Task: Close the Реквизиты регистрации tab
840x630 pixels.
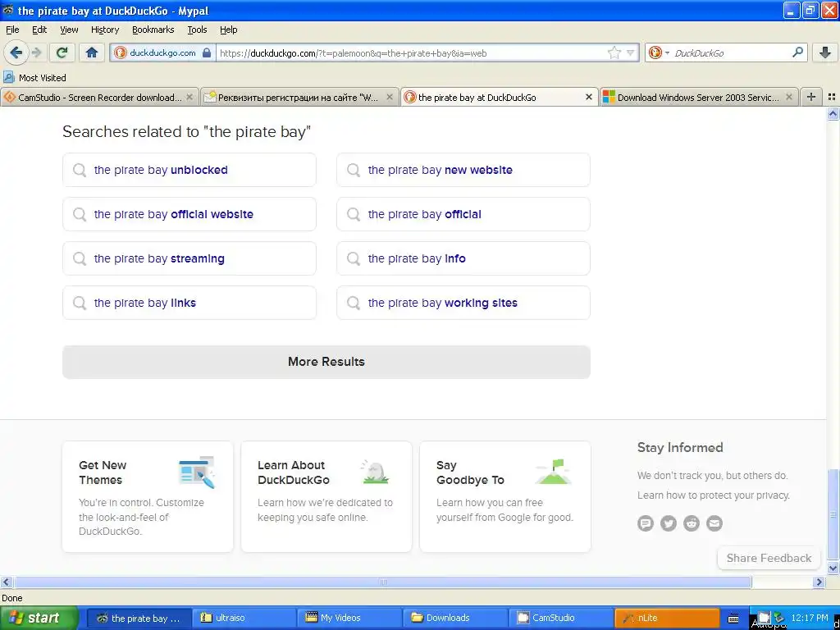Action: click(390, 97)
